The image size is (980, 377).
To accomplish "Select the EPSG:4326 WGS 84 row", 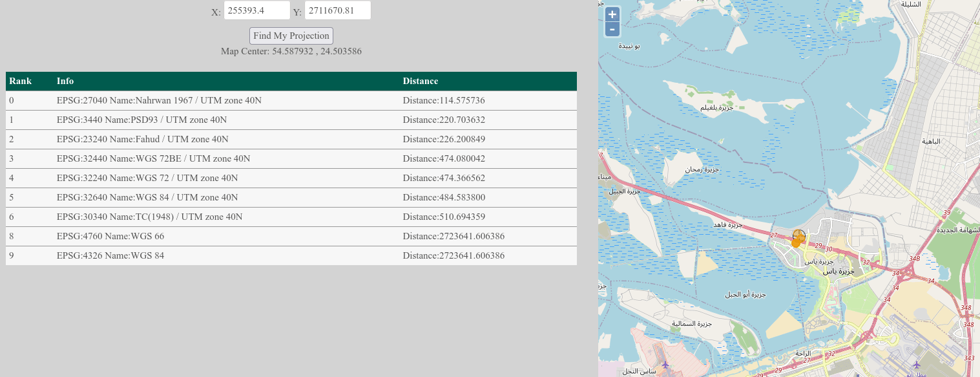I will [x=291, y=256].
